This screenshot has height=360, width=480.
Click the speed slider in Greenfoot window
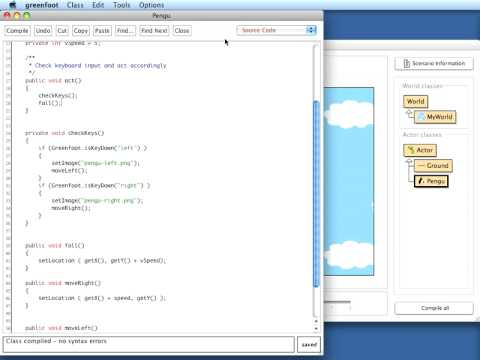pyautogui.click(x=337, y=302)
